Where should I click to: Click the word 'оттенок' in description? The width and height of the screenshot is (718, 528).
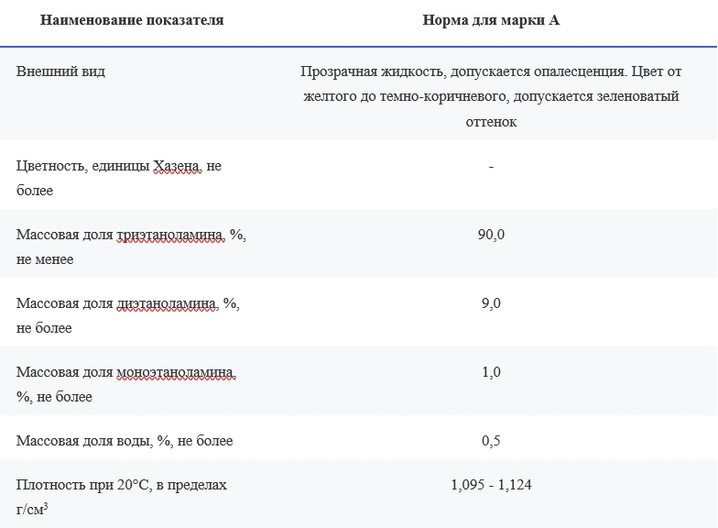point(491,122)
